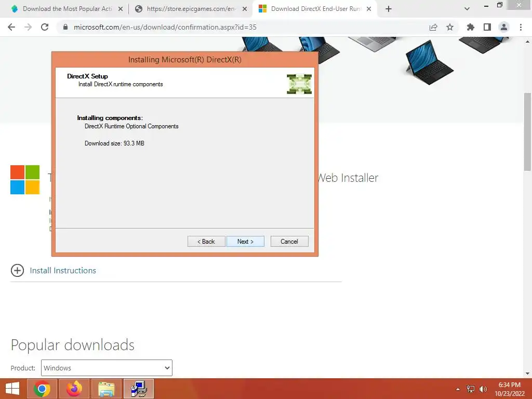Close the Epic Games store tab
The height and width of the screenshot is (399, 532).
(x=245, y=9)
